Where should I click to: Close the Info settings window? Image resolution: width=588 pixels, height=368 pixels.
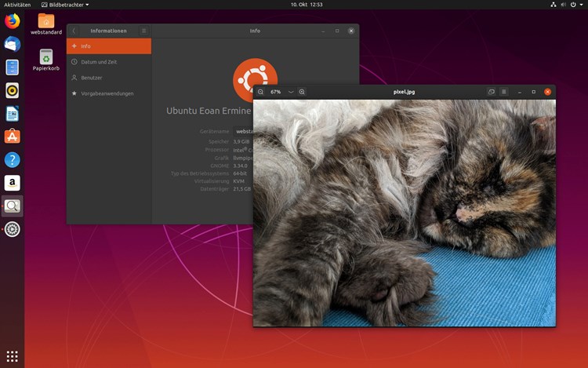[x=351, y=31]
